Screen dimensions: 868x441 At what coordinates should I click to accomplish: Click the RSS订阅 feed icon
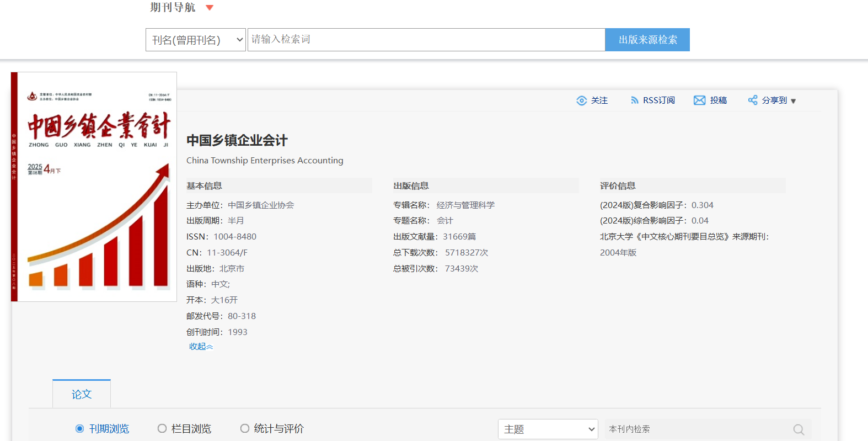point(634,100)
